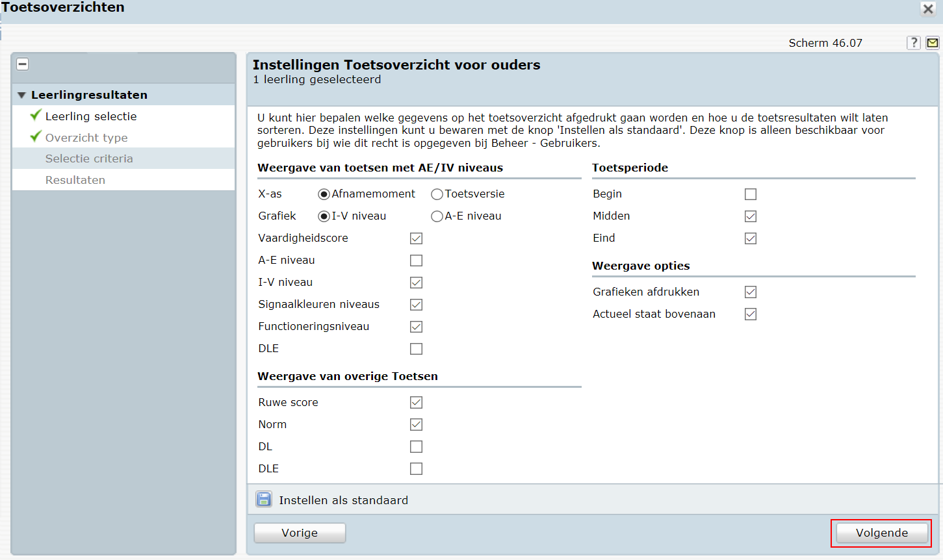Click the Volgende button
Screen dimensions: 943x560
882,533
